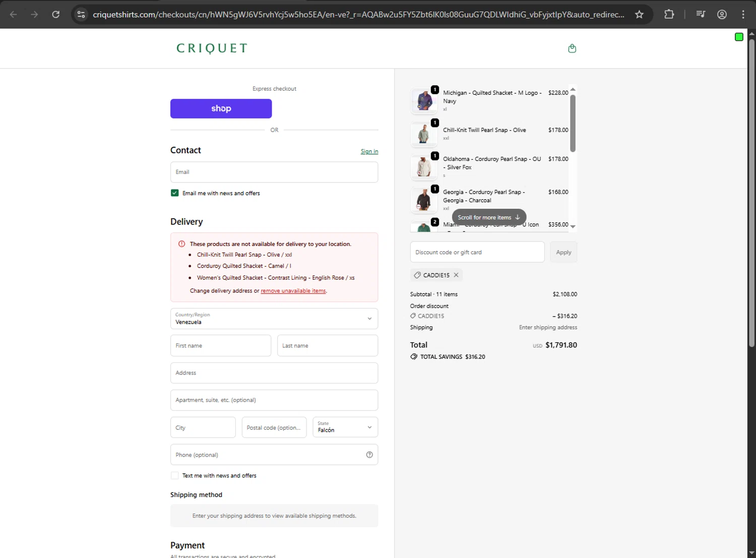Click the browser address bar URL
Screen dimensions: 756x558
click(x=358, y=14)
